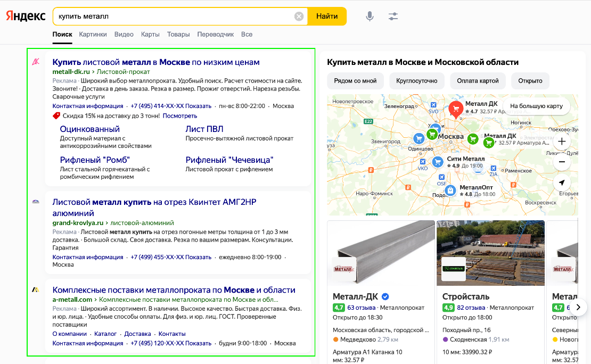The height and width of the screenshot is (364, 591).
Task: Click the microphone icon for voice search
Action: click(x=370, y=16)
